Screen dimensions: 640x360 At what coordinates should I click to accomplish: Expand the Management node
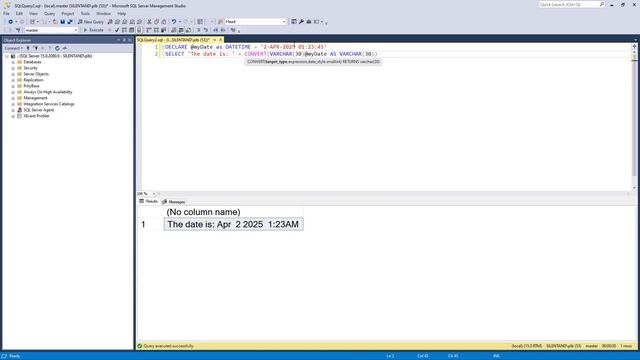(x=13, y=98)
